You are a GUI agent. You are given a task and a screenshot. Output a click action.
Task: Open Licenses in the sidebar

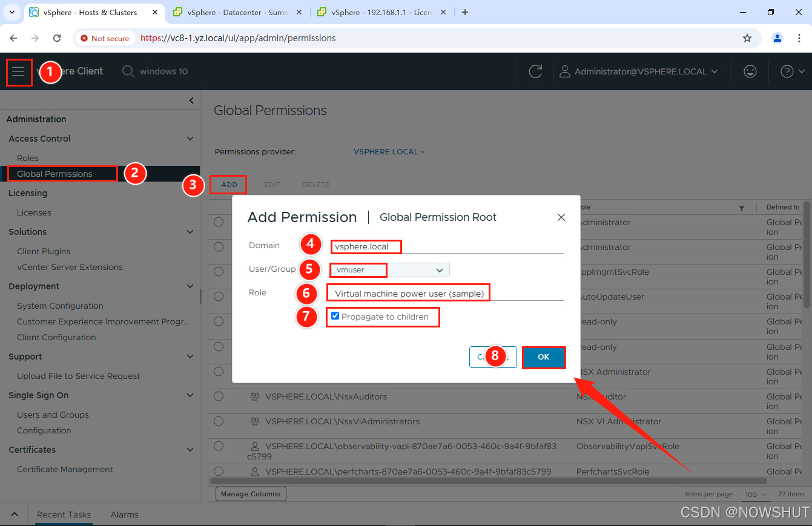(34, 212)
